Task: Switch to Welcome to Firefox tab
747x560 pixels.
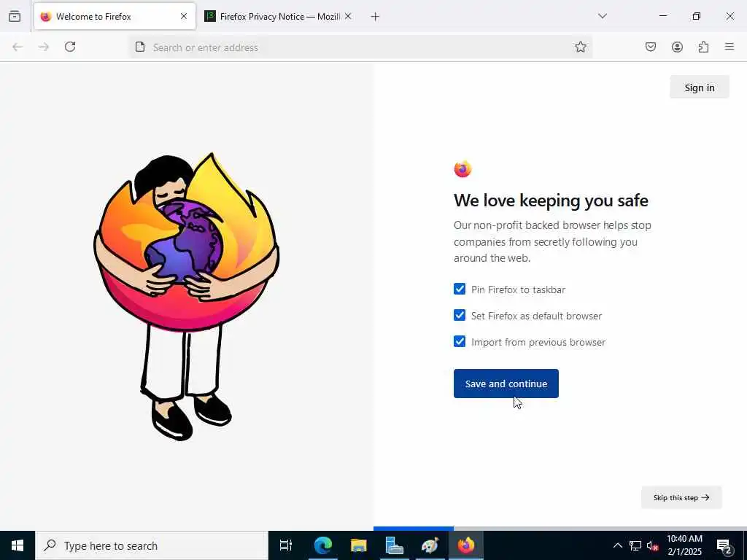Action: tap(115, 16)
